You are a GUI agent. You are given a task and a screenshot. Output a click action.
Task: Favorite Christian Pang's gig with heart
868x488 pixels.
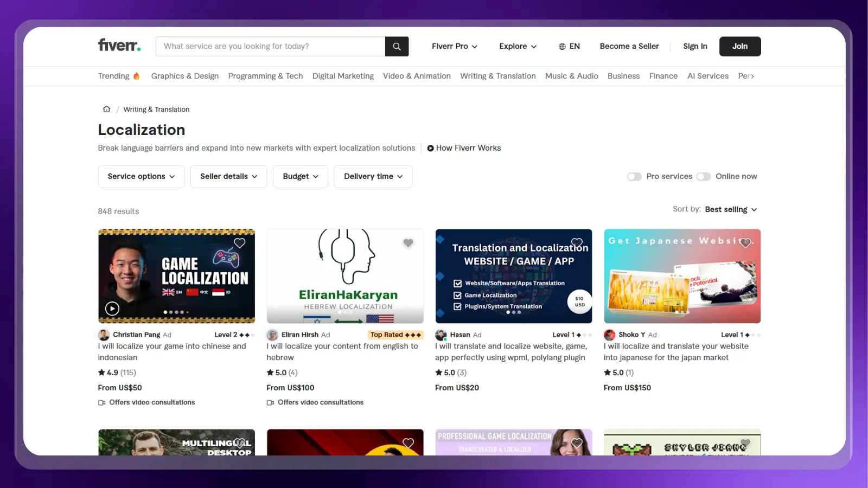(x=239, y=243)
